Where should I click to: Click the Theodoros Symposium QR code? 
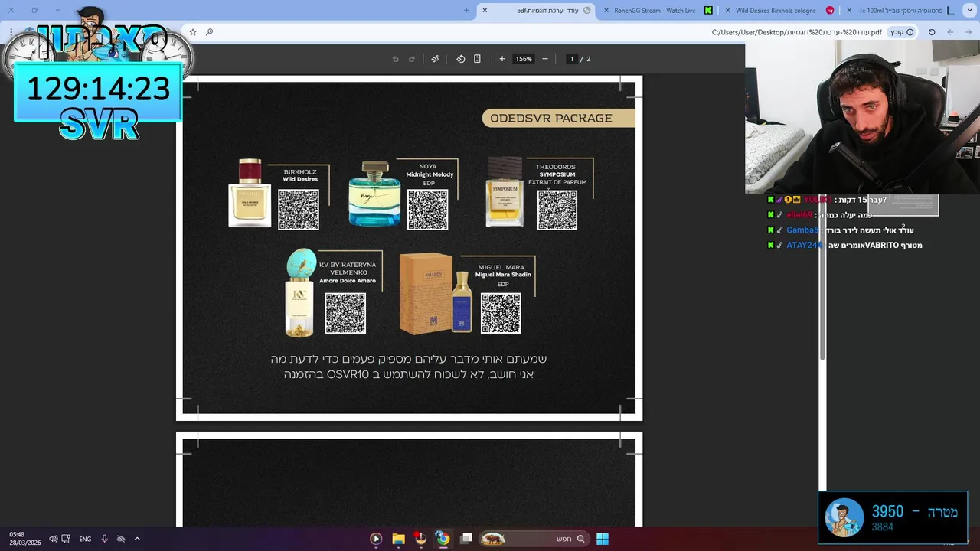[x=557, y=210]
